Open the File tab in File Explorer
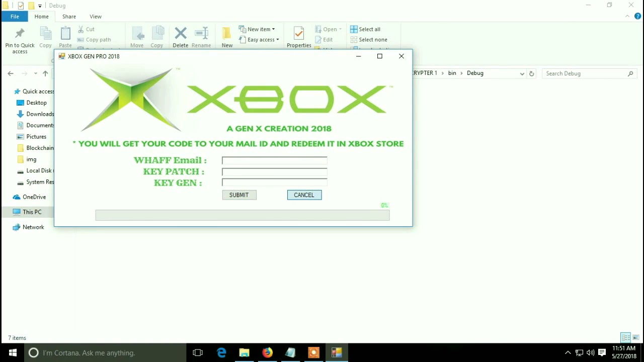The height and width of the screenshot is (362, 644). [x=15, y=17]
